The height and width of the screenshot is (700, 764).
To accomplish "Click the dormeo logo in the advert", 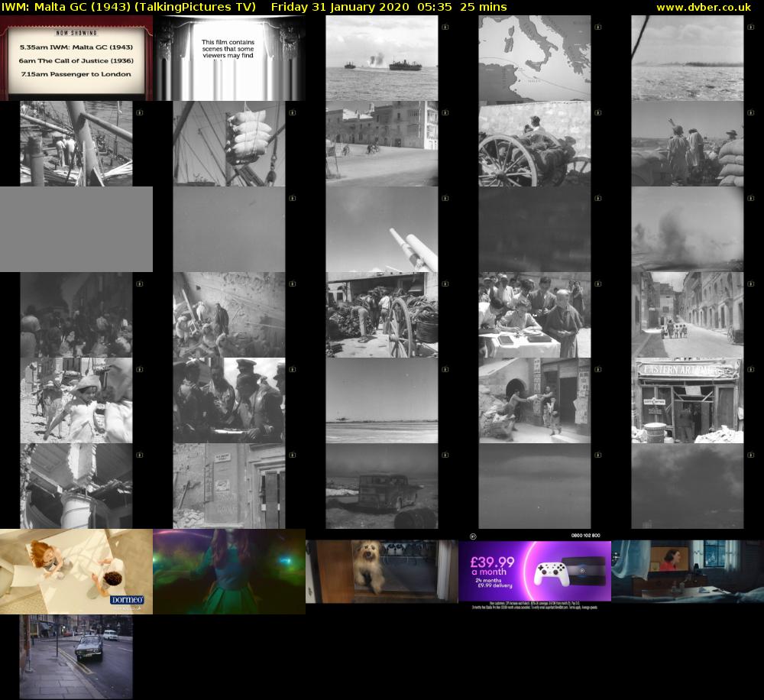I will pos(127,599).
